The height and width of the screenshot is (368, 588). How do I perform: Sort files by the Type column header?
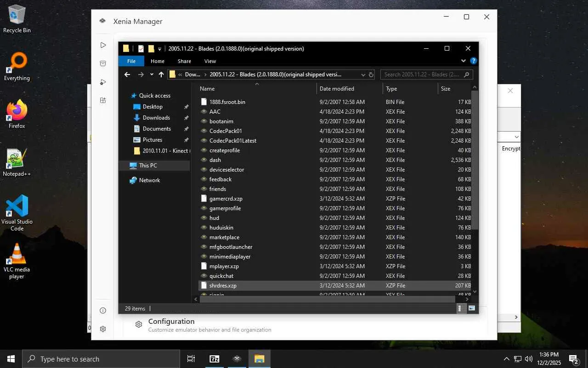click(x=410, y=89)
